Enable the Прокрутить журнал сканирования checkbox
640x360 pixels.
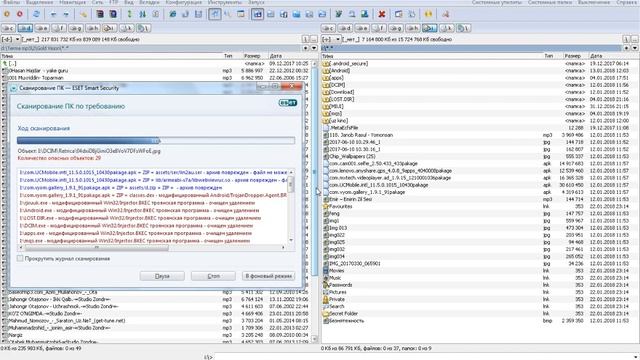pyautogui.click(x=20, y=258)
